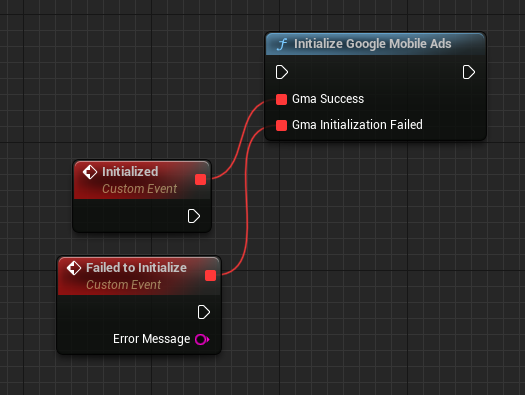This screenshot has height=395, width=525.
Task: Click the Initialized event's red delegate output pin
Action: (x=200, y=179)
